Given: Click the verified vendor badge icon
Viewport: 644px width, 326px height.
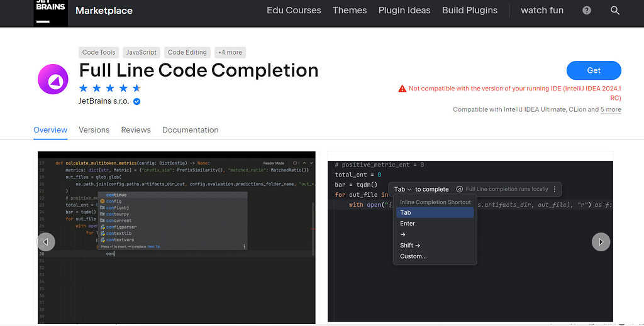Looking at the screenshot, I should [136, 101].
